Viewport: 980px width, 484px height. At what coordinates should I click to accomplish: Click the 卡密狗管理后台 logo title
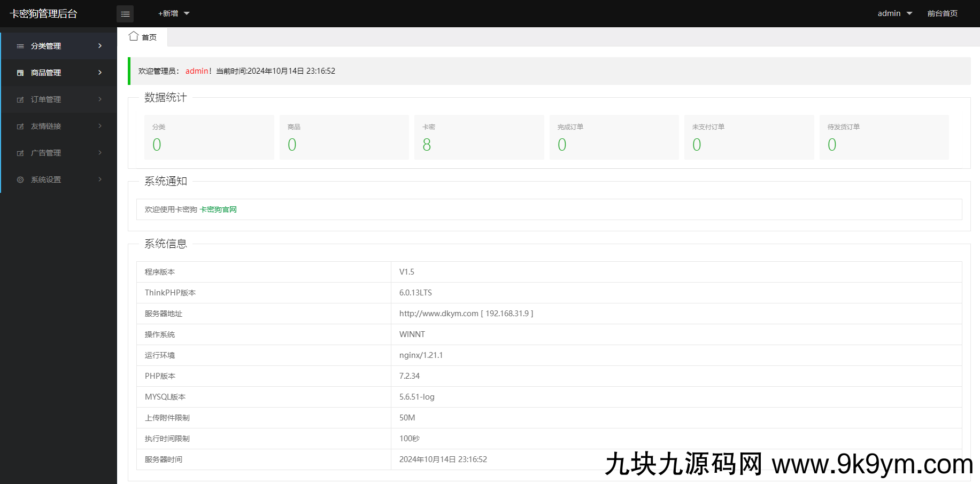coord(44,14)
